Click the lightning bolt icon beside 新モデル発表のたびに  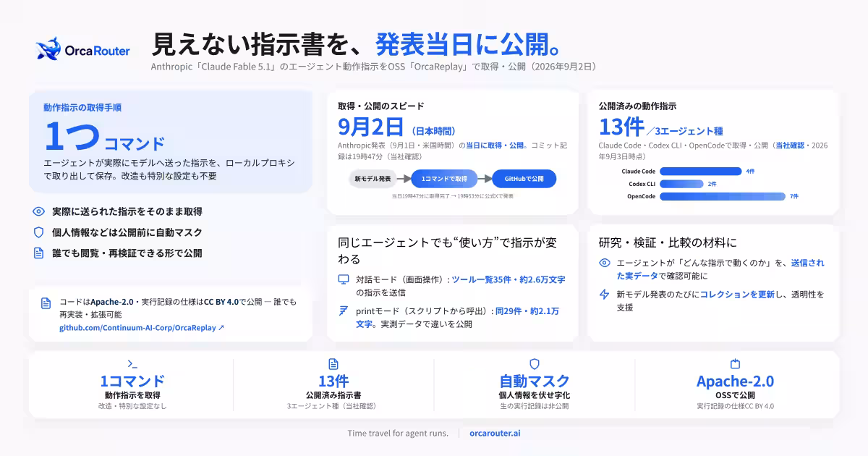click(604, 295)
